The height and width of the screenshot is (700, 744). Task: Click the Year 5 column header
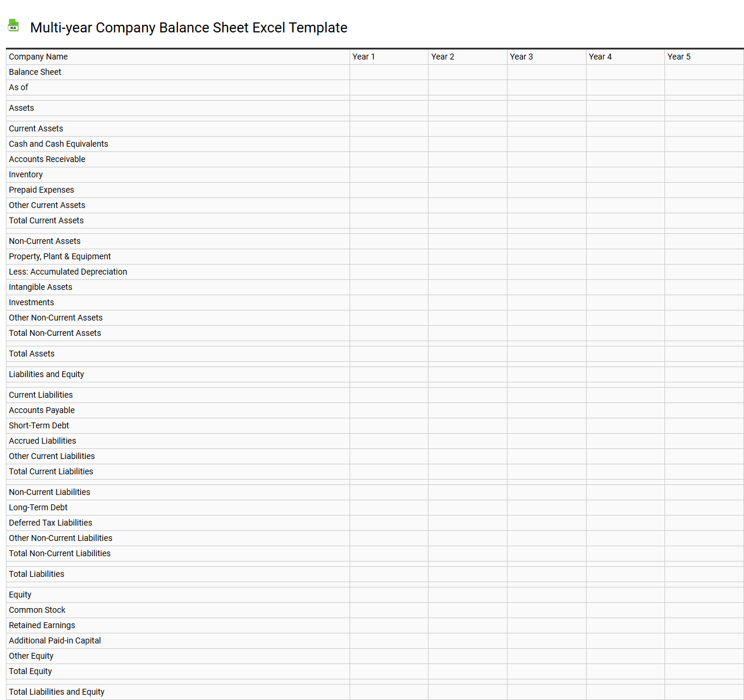pos(679,57)
